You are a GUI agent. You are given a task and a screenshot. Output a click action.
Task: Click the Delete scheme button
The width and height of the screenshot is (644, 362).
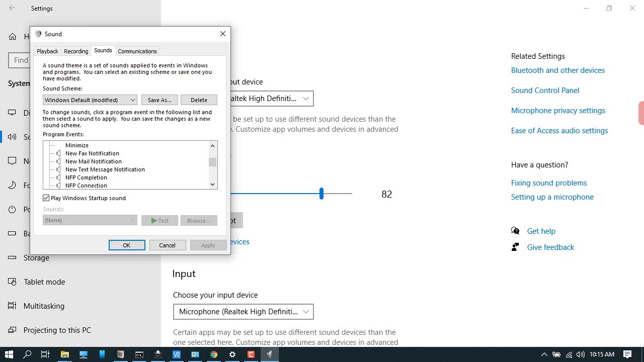pos(199,100)
